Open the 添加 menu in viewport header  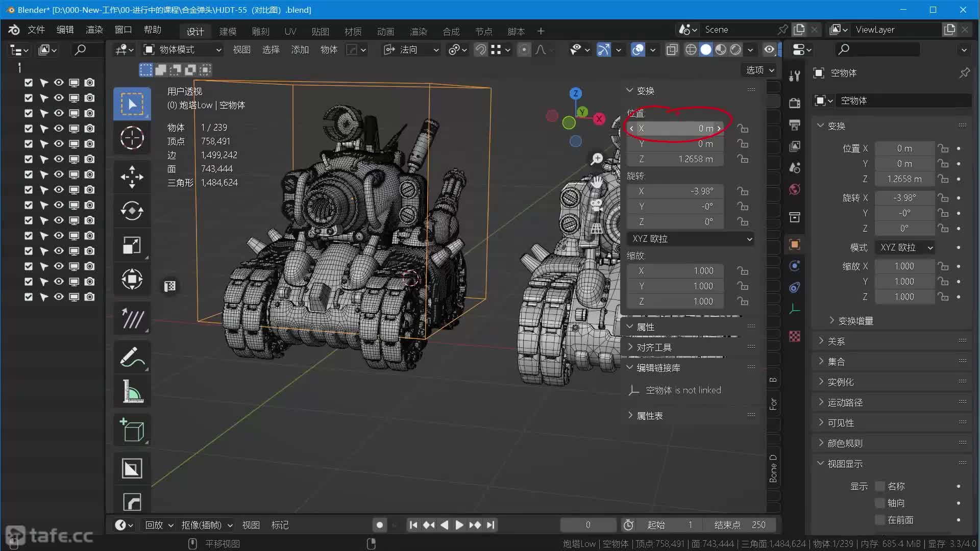pyautogui.click(x=300, y=49)
